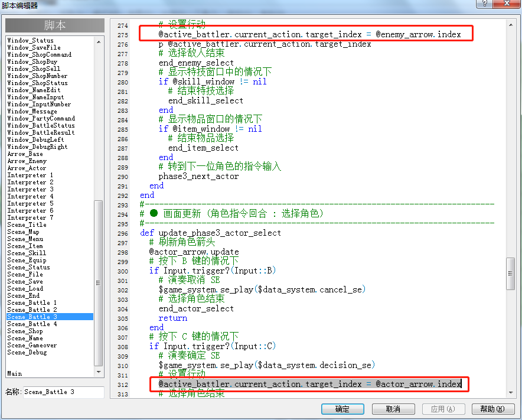
Task: Select Window_Status in the script list
Action: click(x=30, y=40)
